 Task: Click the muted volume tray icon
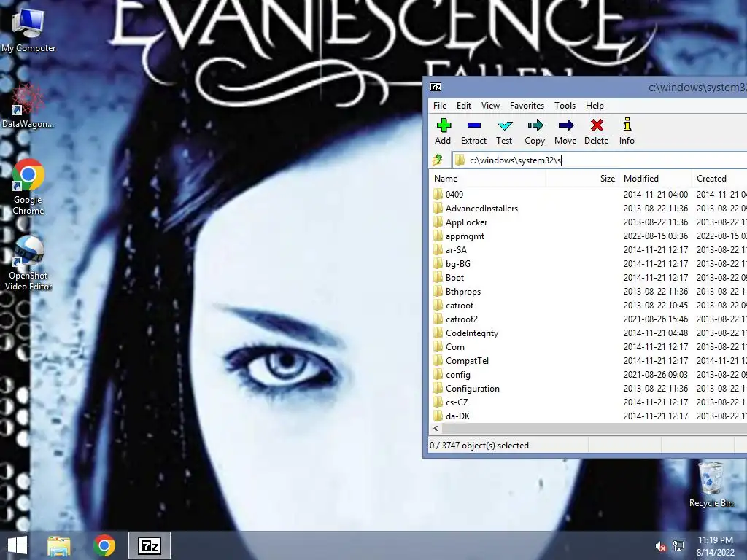[x=660, y=547]
